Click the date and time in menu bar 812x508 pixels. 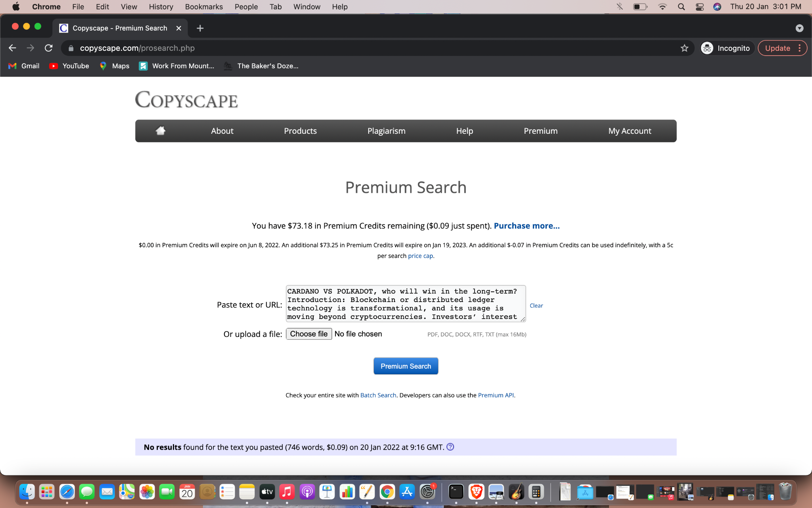coord(766,7)
